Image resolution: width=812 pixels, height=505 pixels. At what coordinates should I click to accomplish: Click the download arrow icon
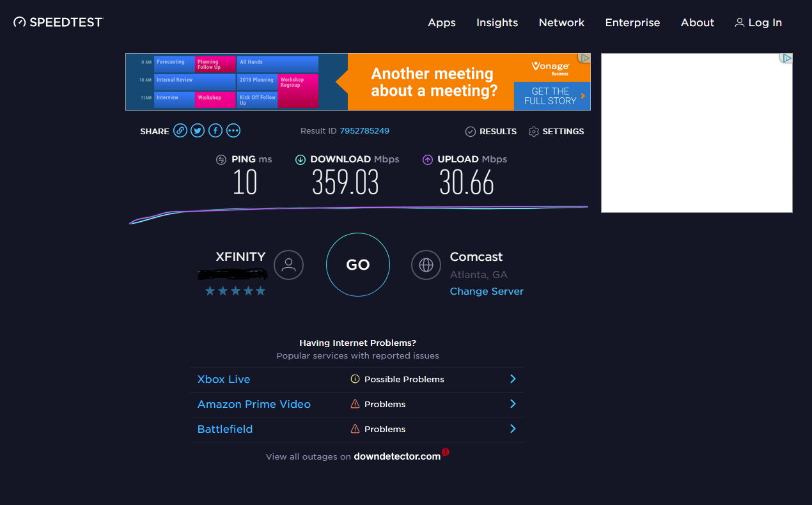coord(300,160)
